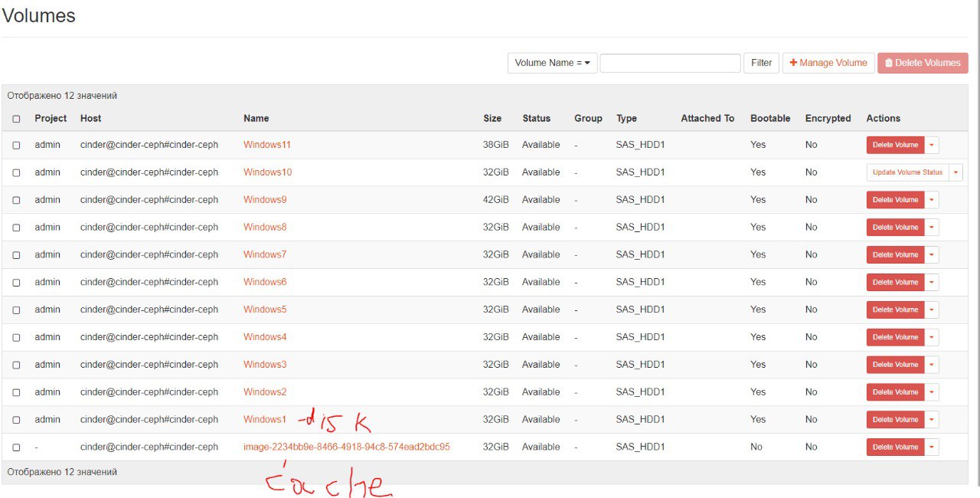Delete Volume button for image-2234bb9e
The height and width of the screenshot is (498, 980).
coord(896,447)
